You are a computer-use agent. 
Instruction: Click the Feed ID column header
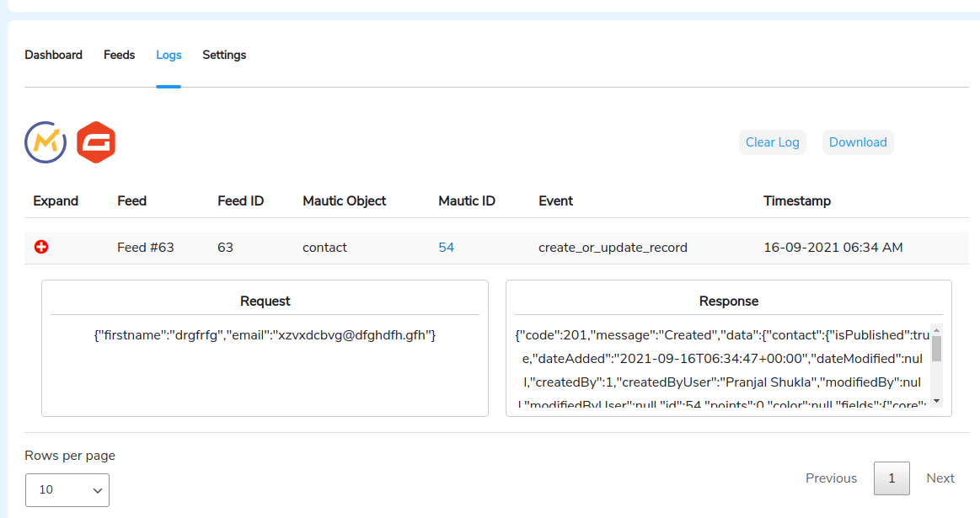pos(240,200)
